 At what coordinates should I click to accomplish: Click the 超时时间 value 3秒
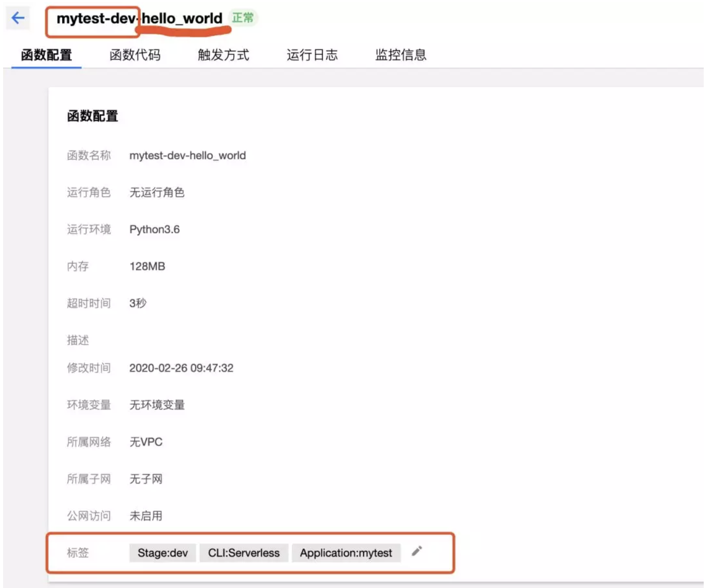[x=139, y=303]
